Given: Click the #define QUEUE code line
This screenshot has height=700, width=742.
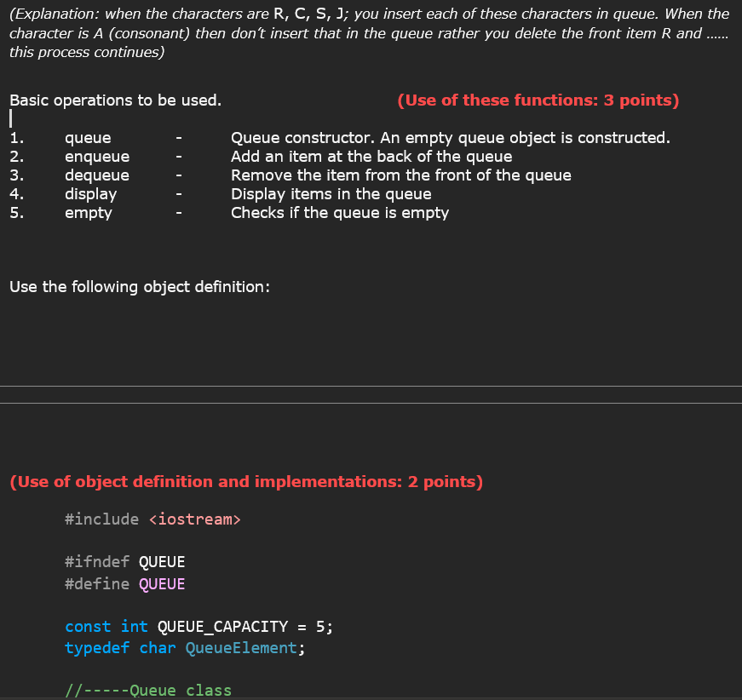Looking at the screenshot, I should coord(124,584).
